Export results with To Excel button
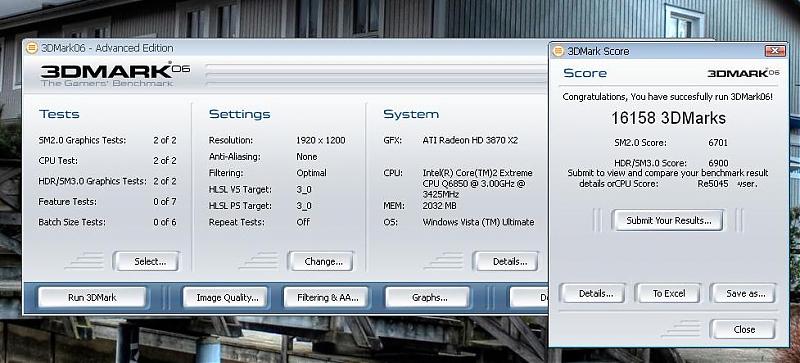Screen dimensions: 800x363 click(x=668, y=294)
